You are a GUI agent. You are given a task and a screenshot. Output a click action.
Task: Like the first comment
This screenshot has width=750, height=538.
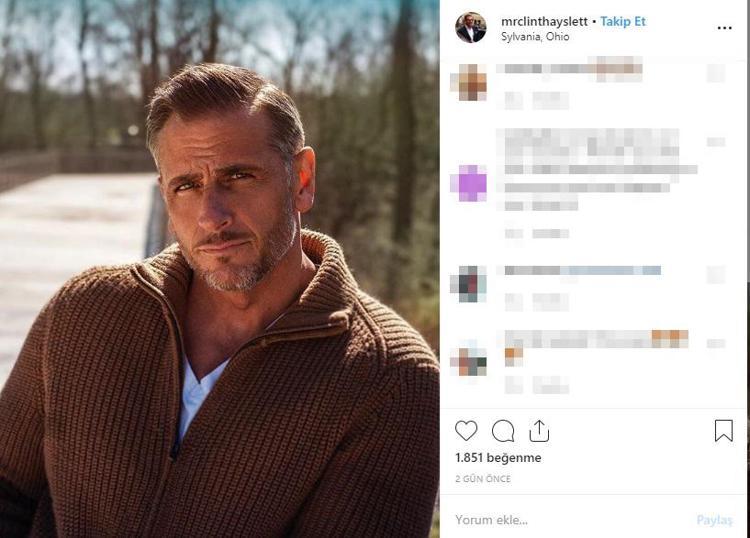(x=716, y=73)
